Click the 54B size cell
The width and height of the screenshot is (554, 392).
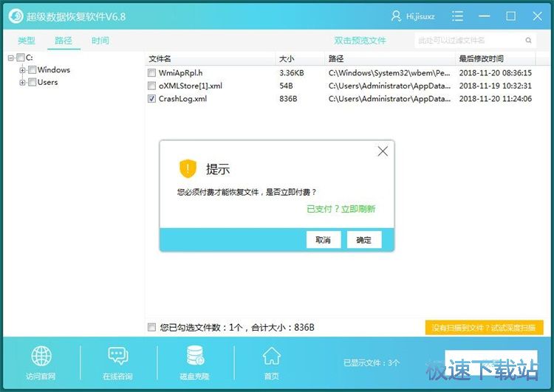(286, 86)
